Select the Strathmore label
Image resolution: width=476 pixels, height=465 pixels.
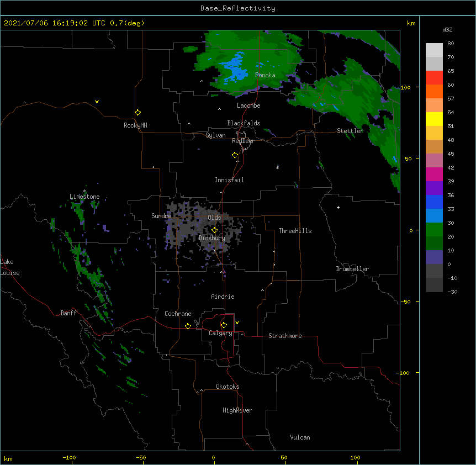click(285, 336)
